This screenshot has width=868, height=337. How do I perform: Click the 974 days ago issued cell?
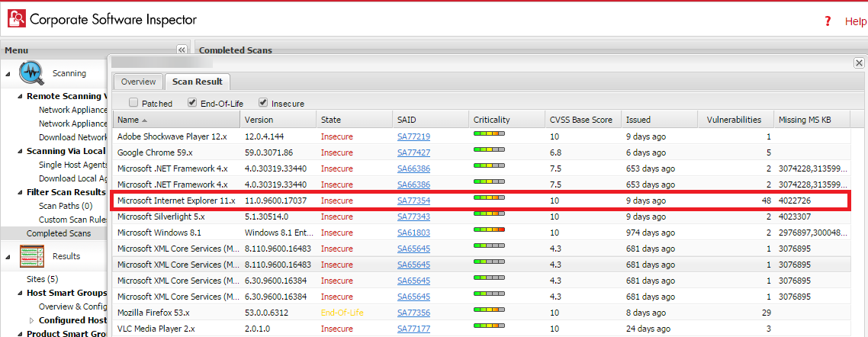651,233
